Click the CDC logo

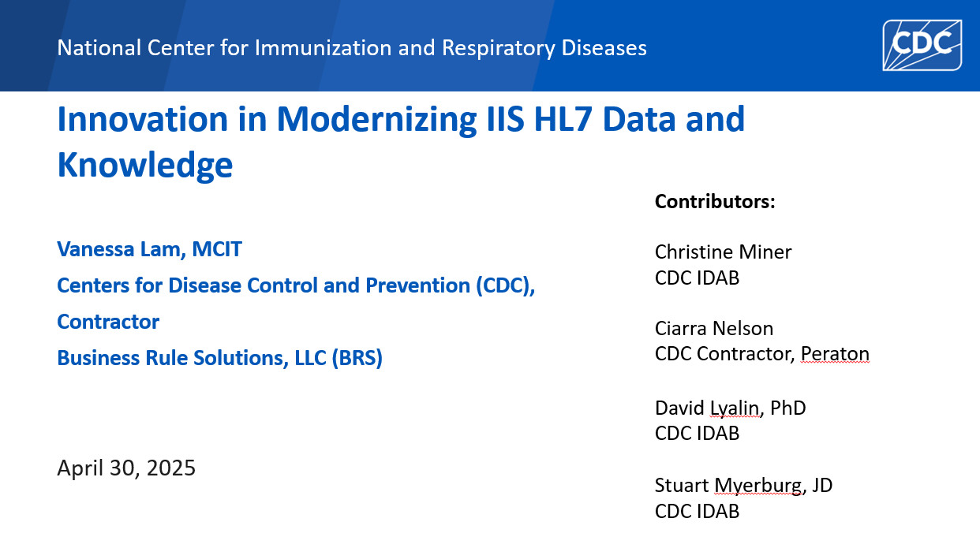(x=922, y=44)
